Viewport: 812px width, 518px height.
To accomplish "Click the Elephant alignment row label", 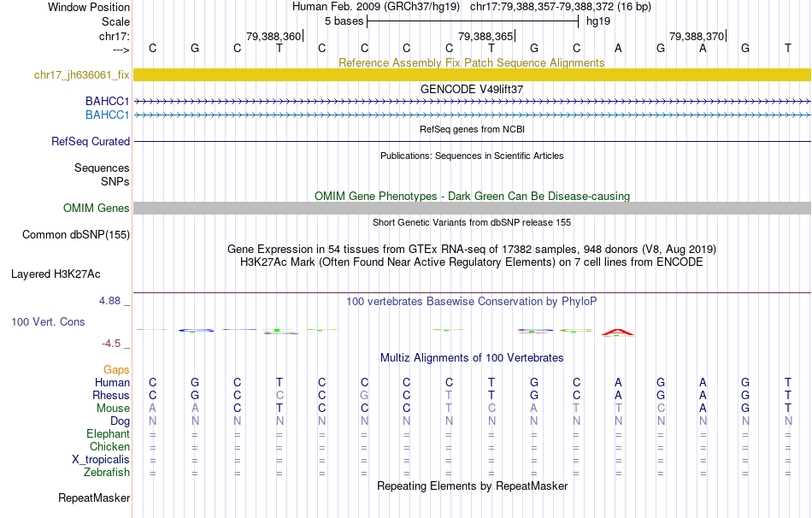I will pyautogui.click(x=109, y=434).
